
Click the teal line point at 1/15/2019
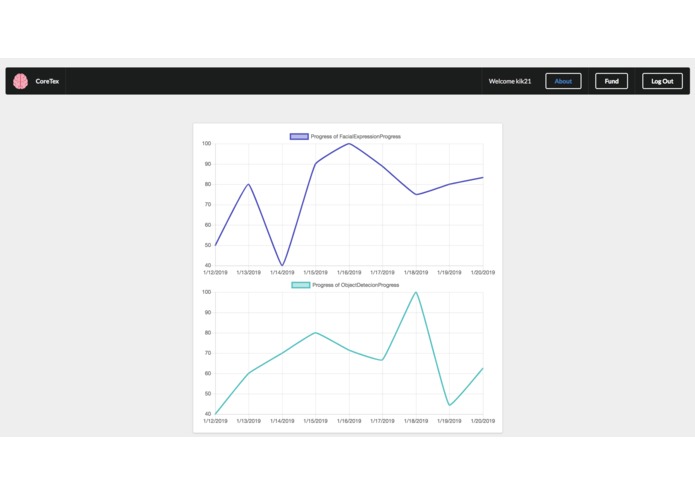tap(316, 332)
